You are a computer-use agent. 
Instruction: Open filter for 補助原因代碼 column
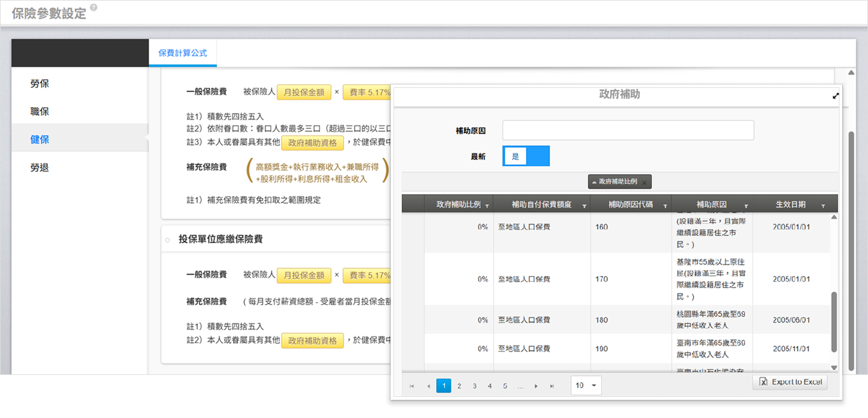coord(665,206)
